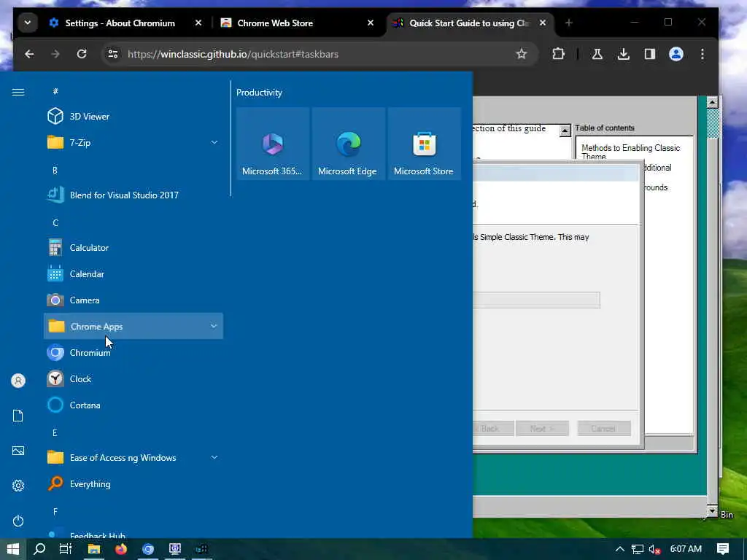Open Pictures from the Start sidebar
The width and height of the screenshot is (747, 560).
coord(18,451)
